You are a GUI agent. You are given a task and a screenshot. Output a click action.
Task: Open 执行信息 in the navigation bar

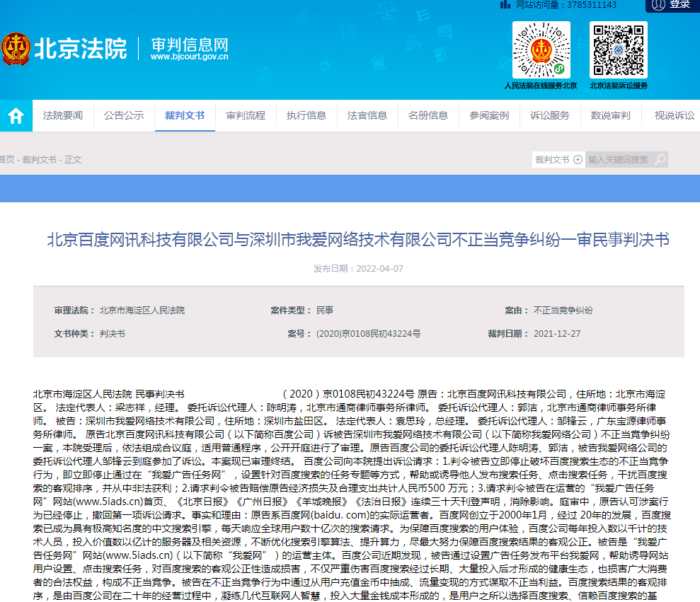pyautogui.click(x=306, y=115)
